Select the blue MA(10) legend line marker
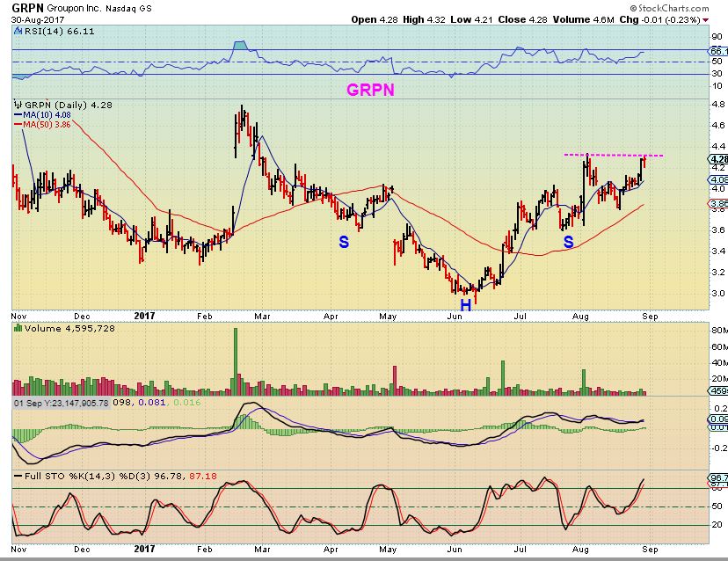Viewport: 728px width, 561px height. tap(18, 114)
